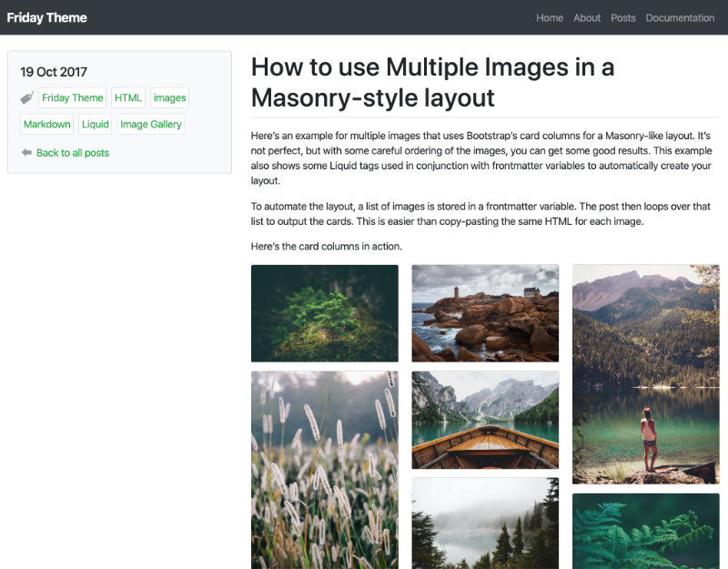Open the wooden boat on lake photo
This screenshot has height=569, width=728.
[x=485, y=420]
